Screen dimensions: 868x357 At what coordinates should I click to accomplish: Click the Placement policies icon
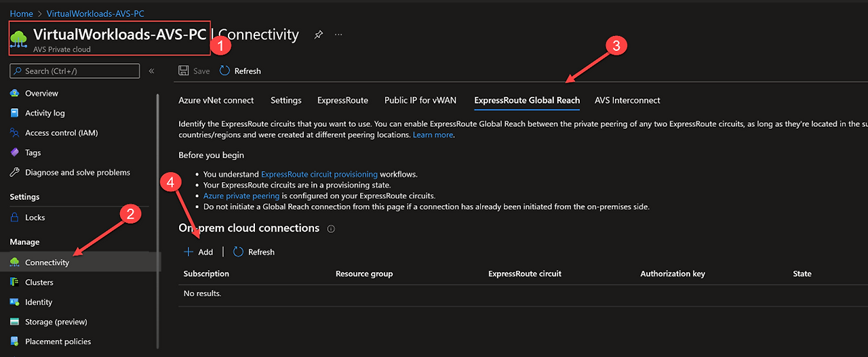point(14,341)
